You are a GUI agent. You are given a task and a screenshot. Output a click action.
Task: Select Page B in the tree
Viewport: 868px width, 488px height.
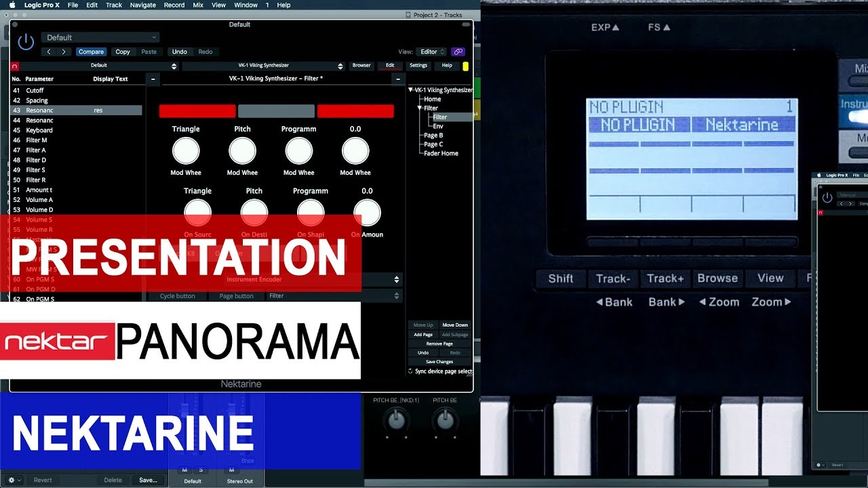433,136
